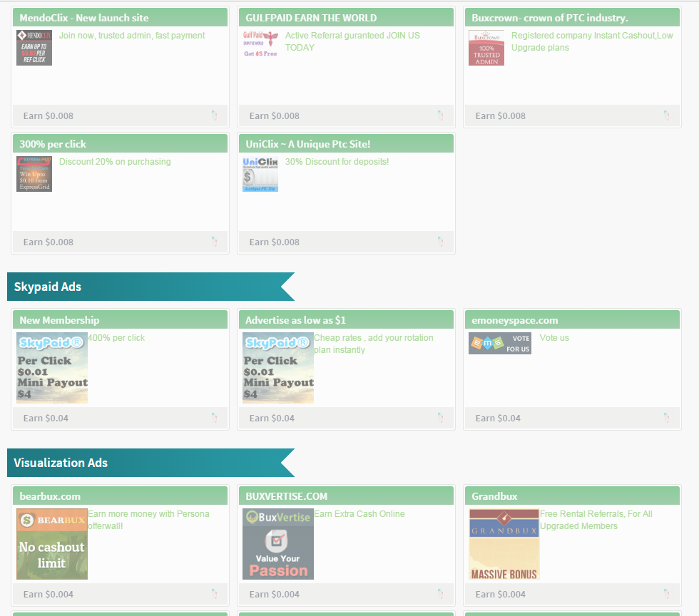Click 'Registered company Instant Cashout' description
This screenshot has height=616, width=699.
[592, 41]
